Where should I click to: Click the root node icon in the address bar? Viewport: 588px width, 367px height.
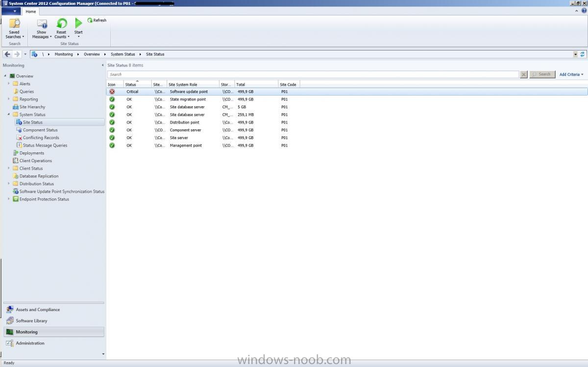[x=35, y=54]
